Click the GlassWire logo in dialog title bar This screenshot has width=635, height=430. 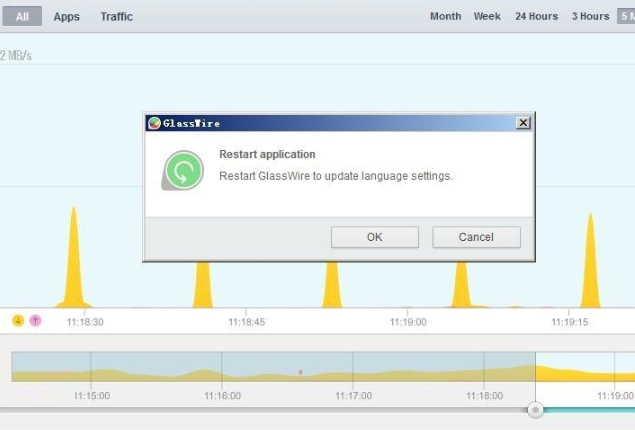(x=154, y=123)
